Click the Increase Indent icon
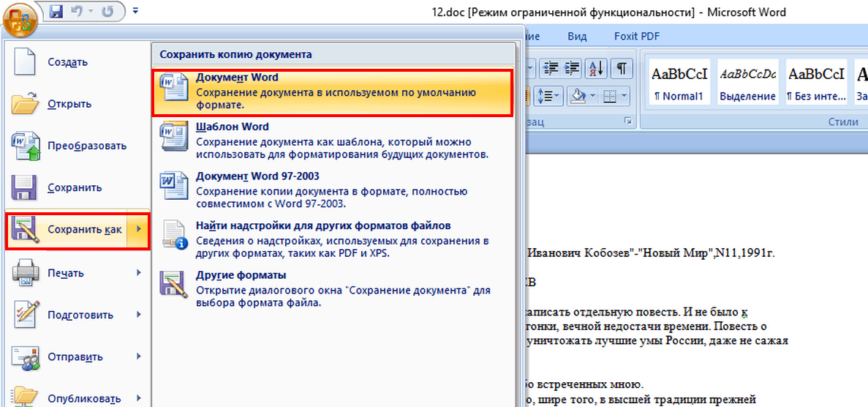Image resolution: width=868 pixels, height=407 pixels. 570,68
